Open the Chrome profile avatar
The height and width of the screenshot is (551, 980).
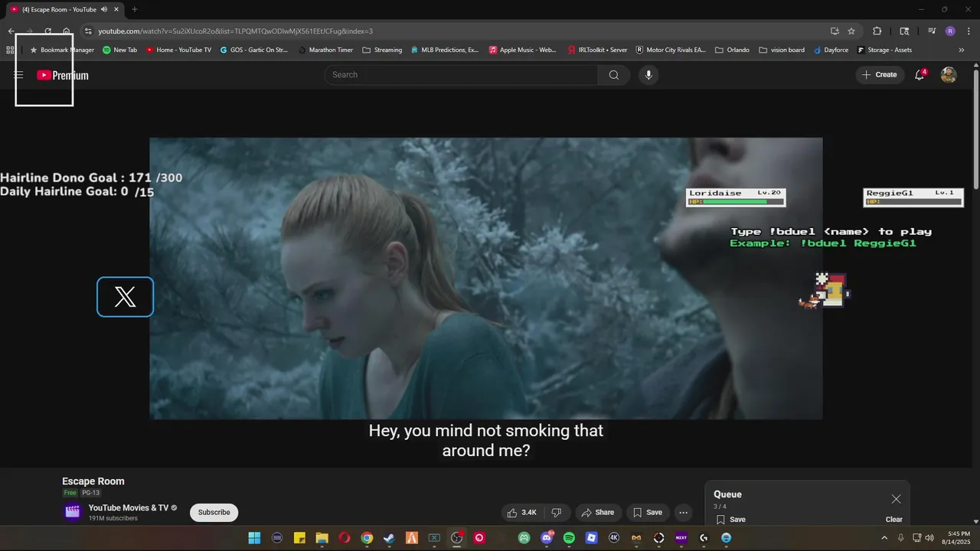pyautogui.click(x=950, y=31)
